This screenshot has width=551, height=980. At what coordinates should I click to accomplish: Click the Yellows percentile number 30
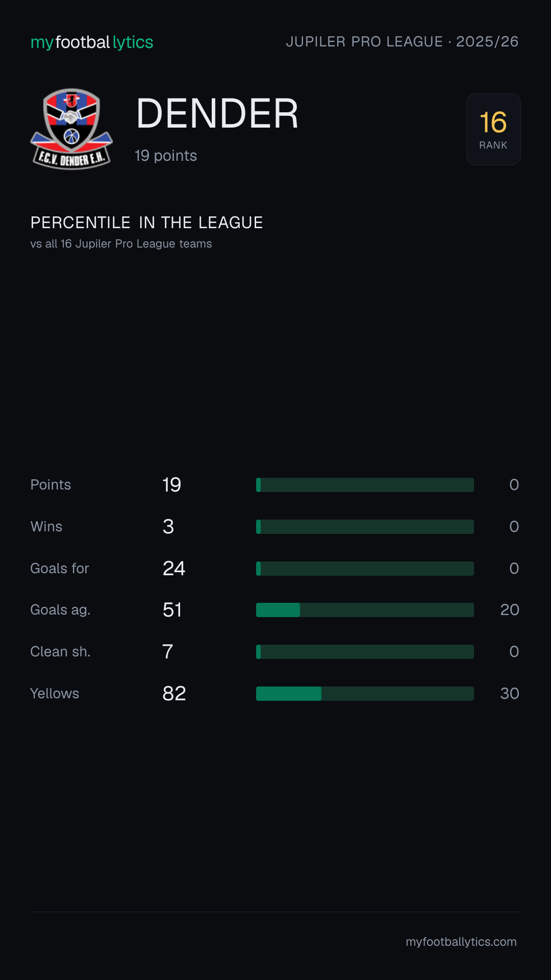[510, 694]
